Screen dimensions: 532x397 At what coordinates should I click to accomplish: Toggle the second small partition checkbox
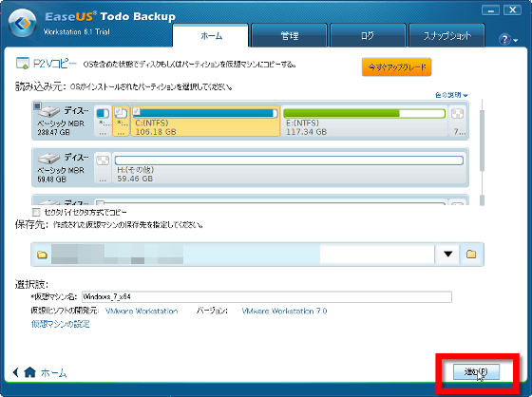pyautogui.click(x=119, y=111)
